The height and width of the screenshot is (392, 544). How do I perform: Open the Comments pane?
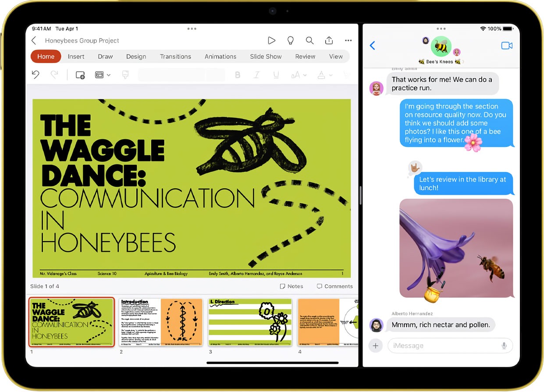point(334,286)
